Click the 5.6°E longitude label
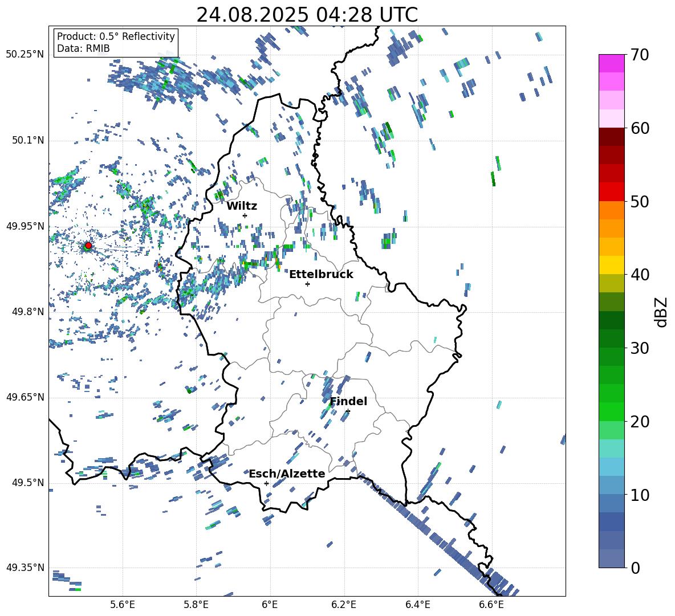This screenshot has width=675, height=616. (x=123, y=605)
